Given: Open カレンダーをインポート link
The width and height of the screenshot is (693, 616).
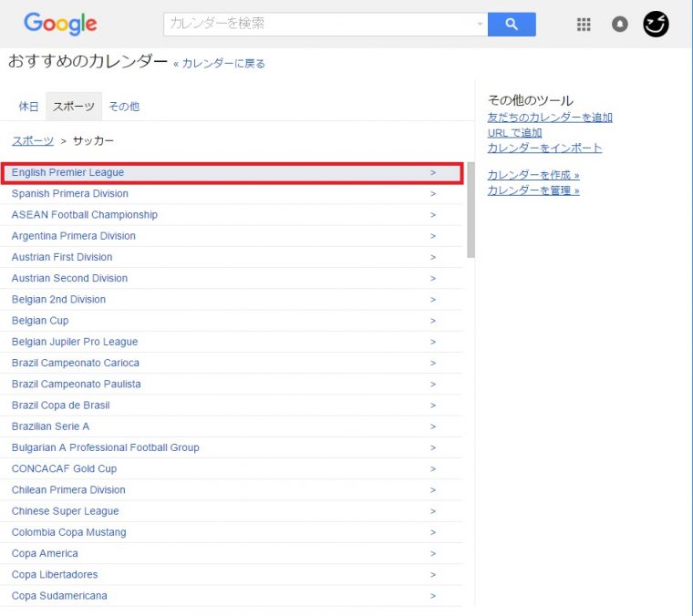Looking at the screenshot, I should click(544, 148).
